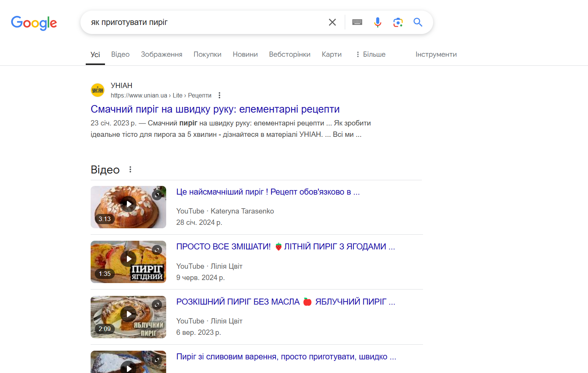Expand preview on the 1:35 berry pie thumbnail
Viewport: 588px width, 373px height.
click(157, 250)
